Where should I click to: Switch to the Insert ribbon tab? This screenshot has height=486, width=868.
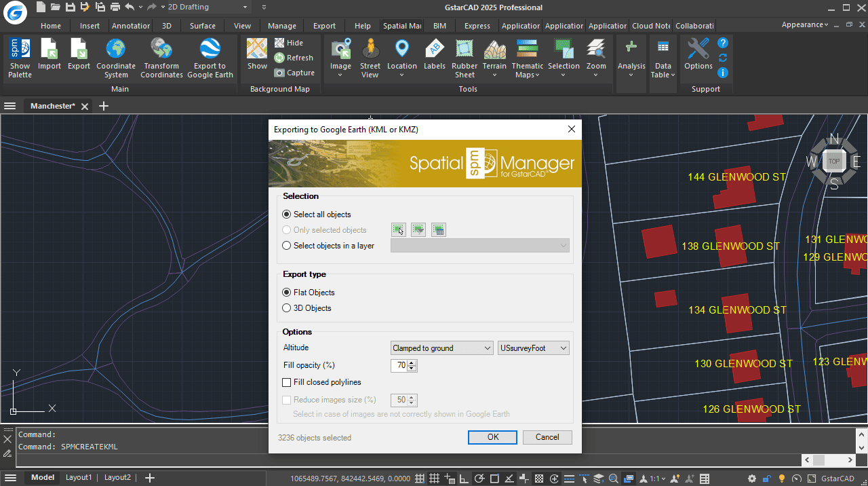click(90, 26)
